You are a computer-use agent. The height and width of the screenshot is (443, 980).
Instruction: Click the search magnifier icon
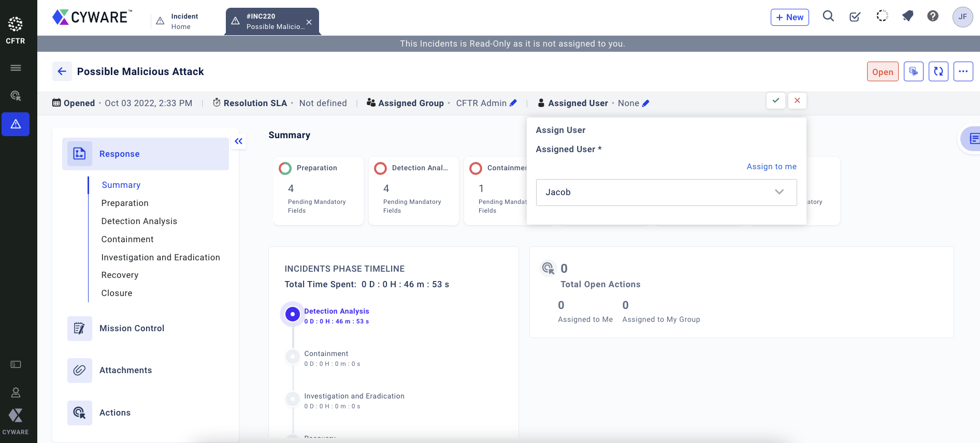click(828, 17)
